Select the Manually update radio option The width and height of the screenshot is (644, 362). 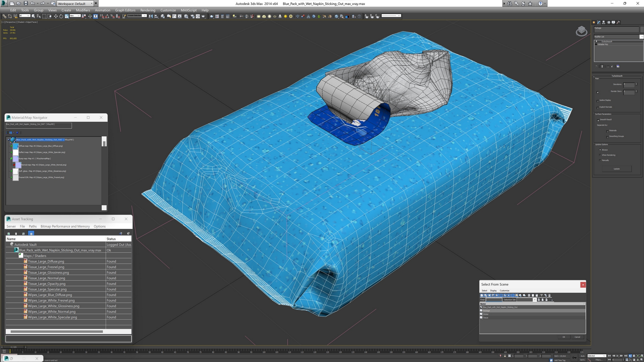[600, 160]
